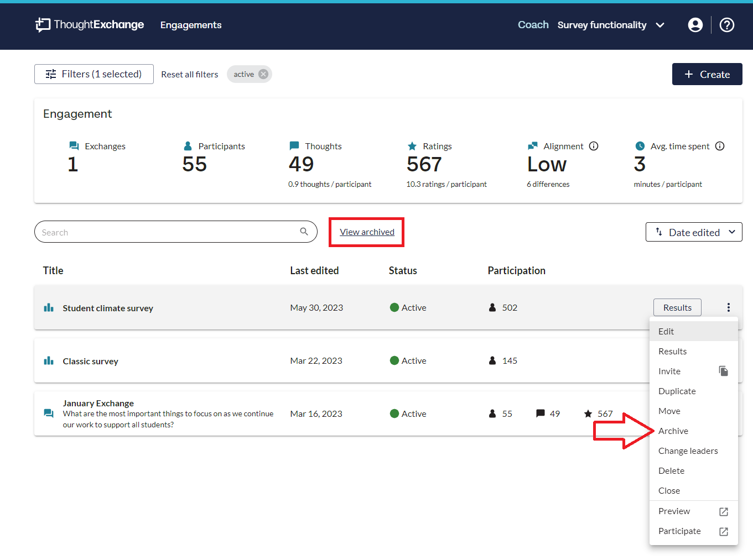Screen dimensions: 753x560
Task: Open the Classic survey title
Action: (x=91, y=361)
